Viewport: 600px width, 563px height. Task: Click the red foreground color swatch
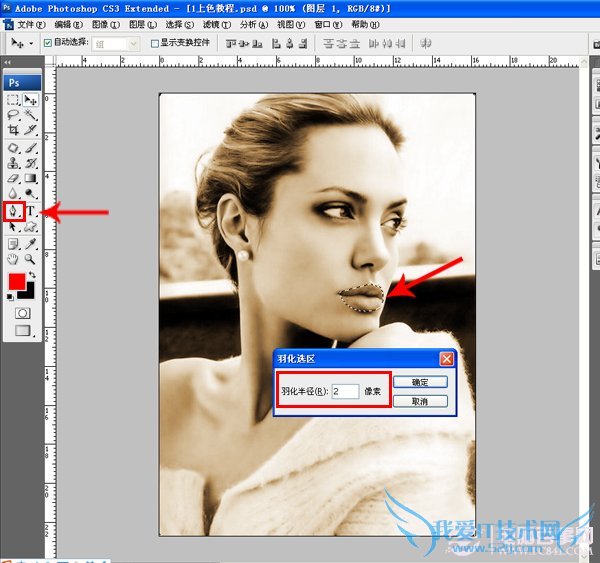18,282
